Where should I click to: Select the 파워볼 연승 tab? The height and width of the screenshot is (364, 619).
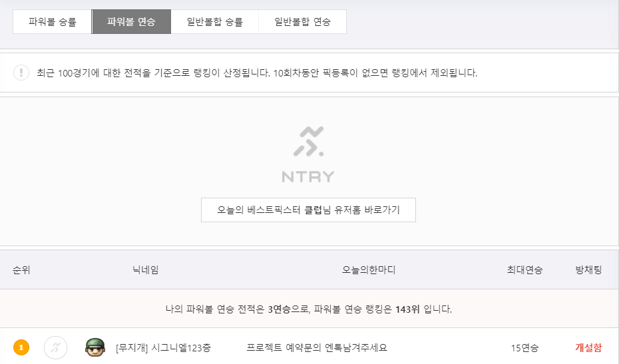[131, 22]
